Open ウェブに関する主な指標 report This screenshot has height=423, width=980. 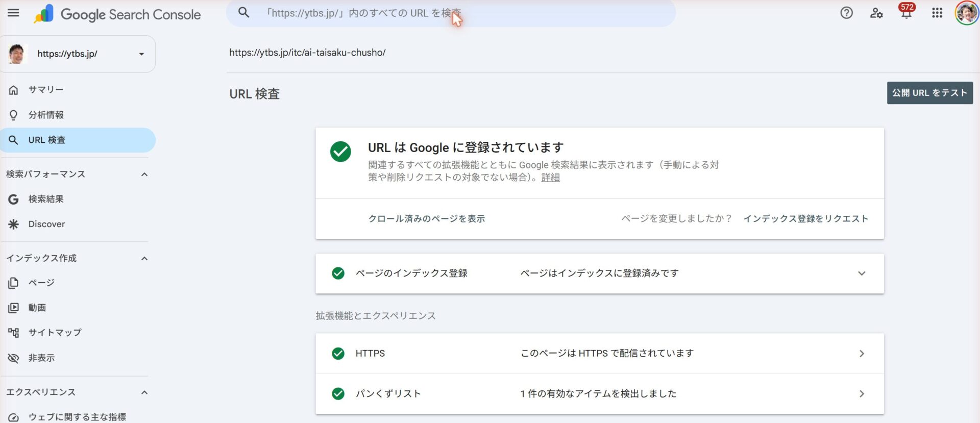point(78,416)
